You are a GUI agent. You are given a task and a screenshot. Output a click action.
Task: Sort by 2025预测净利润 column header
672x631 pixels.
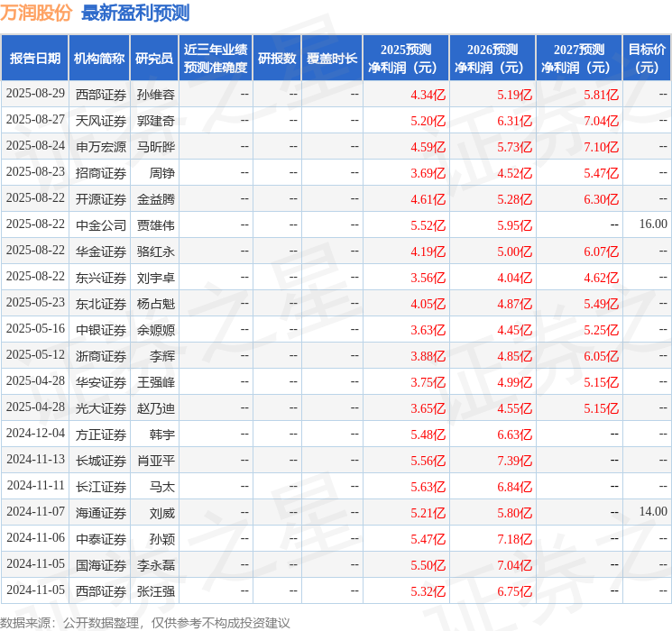[406, 58]
